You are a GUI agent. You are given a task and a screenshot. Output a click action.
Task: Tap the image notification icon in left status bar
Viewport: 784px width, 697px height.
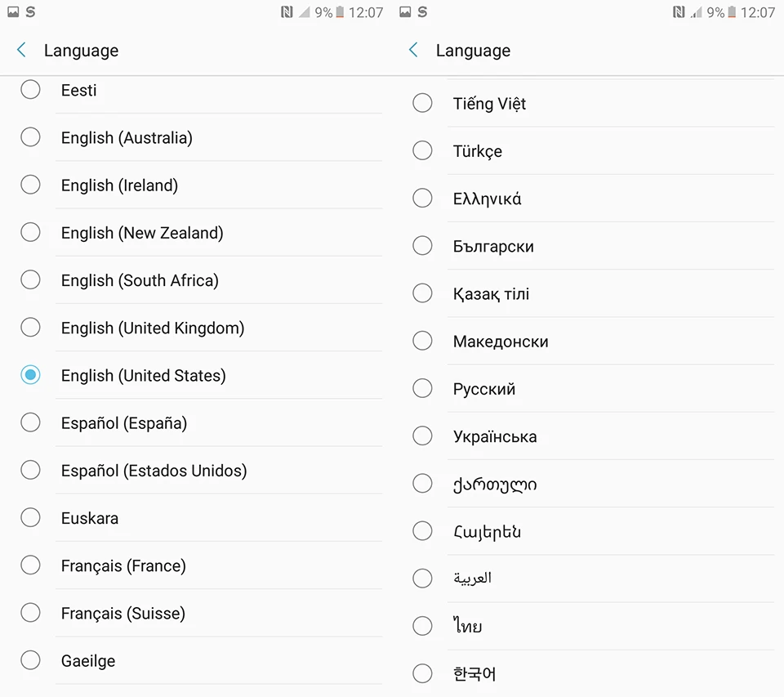[13, 12]
